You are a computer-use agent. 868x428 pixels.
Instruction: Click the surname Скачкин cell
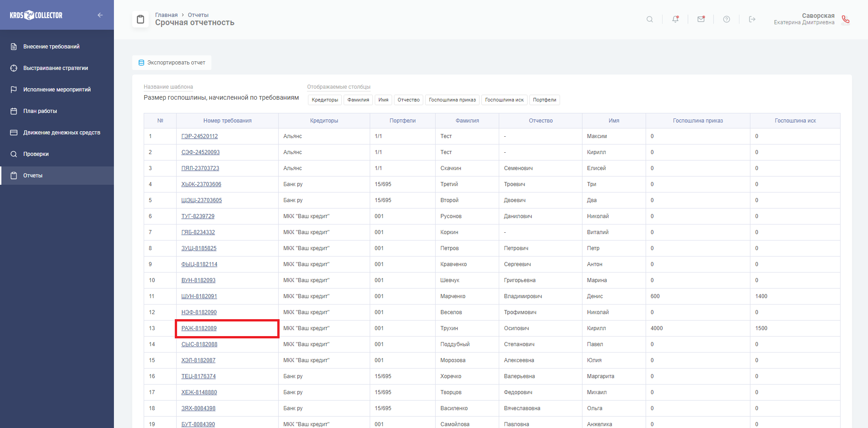451,168
